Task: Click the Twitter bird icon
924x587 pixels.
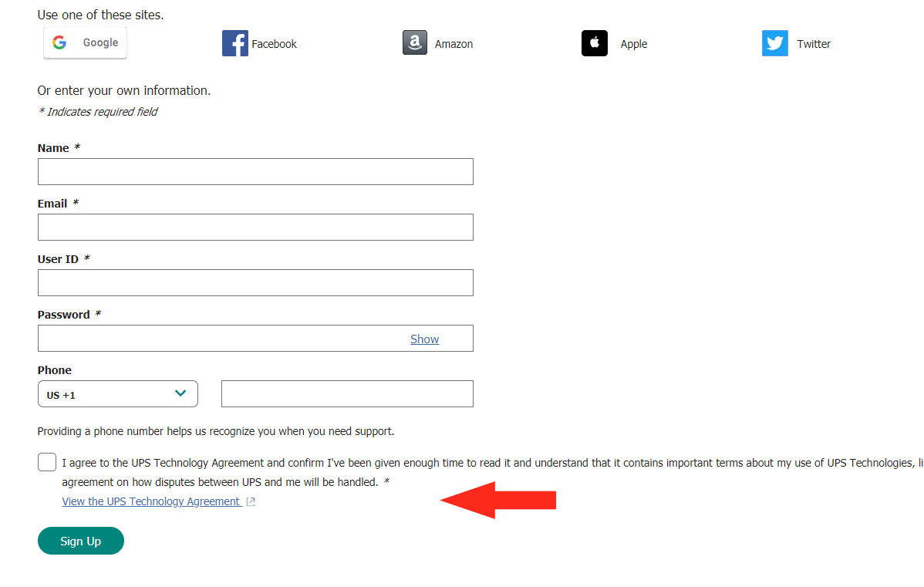Action: [774, 43]
